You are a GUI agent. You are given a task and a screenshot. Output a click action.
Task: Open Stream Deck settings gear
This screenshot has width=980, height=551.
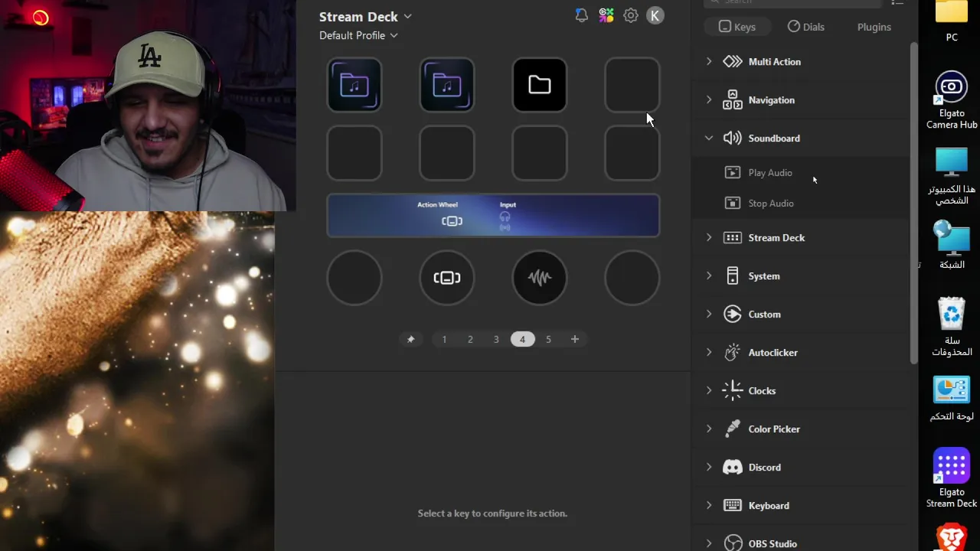coord(631,15)
